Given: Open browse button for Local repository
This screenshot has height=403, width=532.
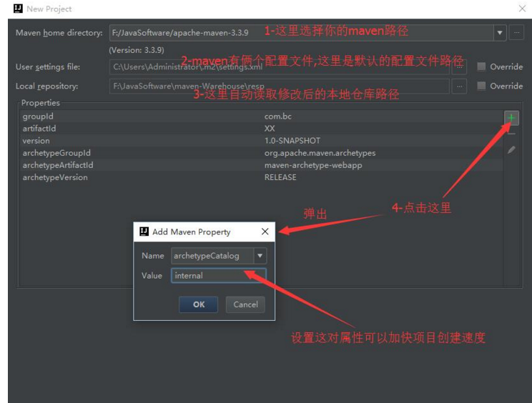Looking at the screenshot, I should click(x=459, y=86).
